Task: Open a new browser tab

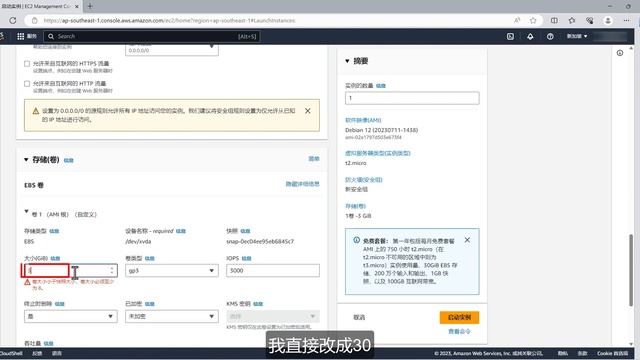Action: (x=90, y=6)
